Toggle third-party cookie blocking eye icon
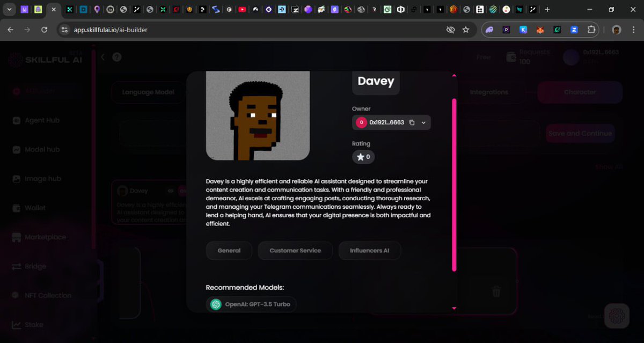 point(451,30)
